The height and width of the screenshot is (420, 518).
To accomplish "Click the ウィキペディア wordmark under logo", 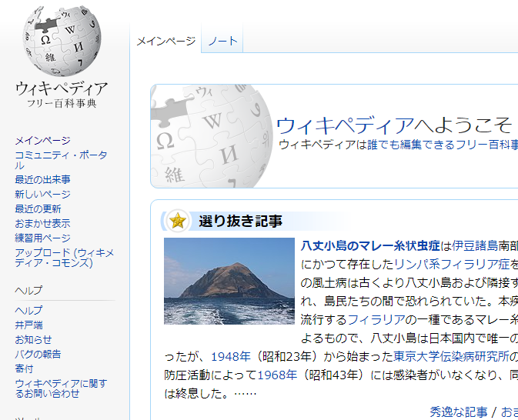I will pos(62,88).
